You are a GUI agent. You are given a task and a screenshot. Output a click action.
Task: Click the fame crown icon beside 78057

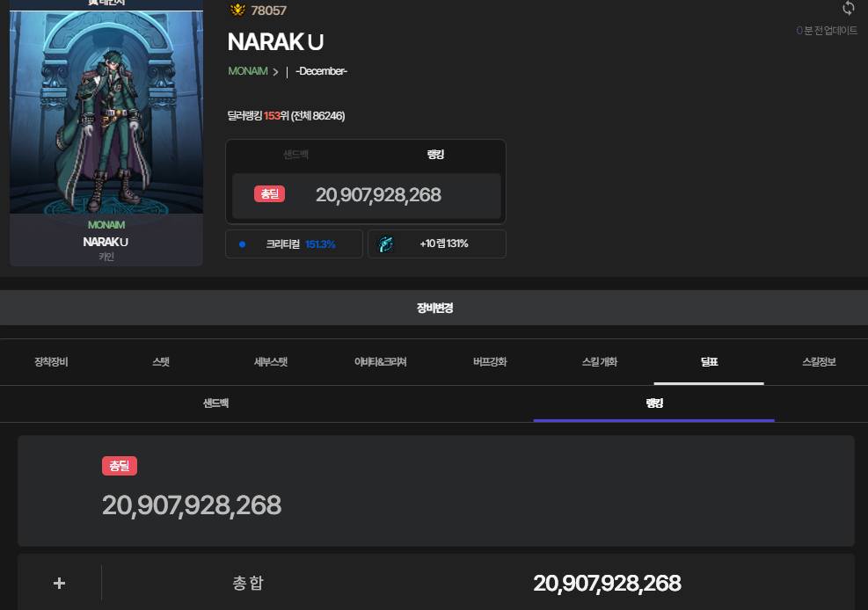coord(237,11)
